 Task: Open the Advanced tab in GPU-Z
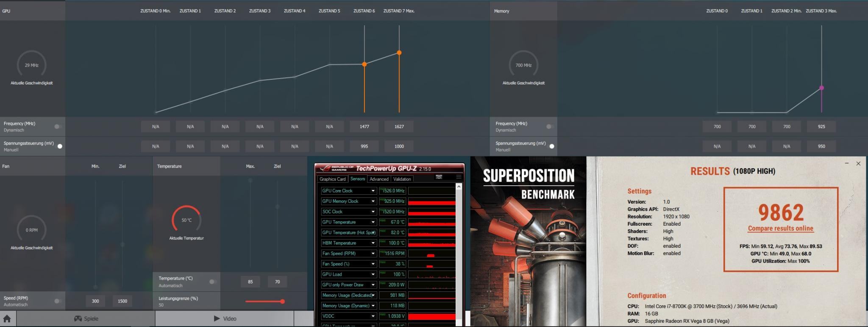pyautogui.click(x=379, y=179)
